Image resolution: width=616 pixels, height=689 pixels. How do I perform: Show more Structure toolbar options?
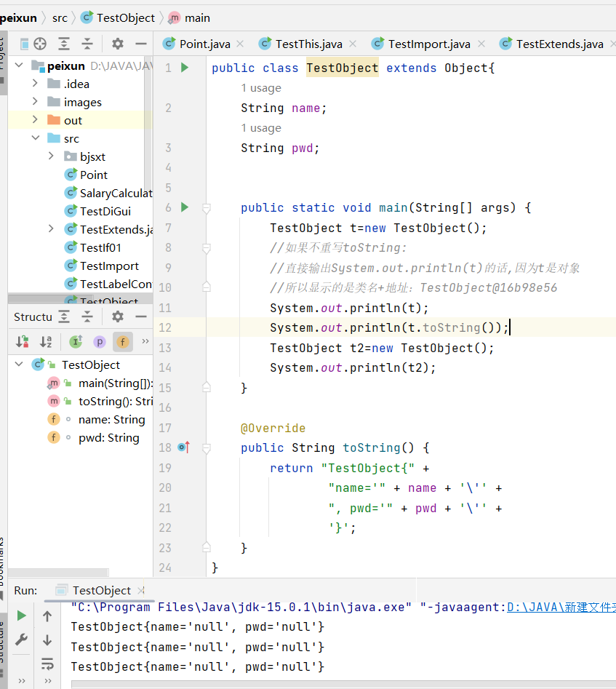145,341
